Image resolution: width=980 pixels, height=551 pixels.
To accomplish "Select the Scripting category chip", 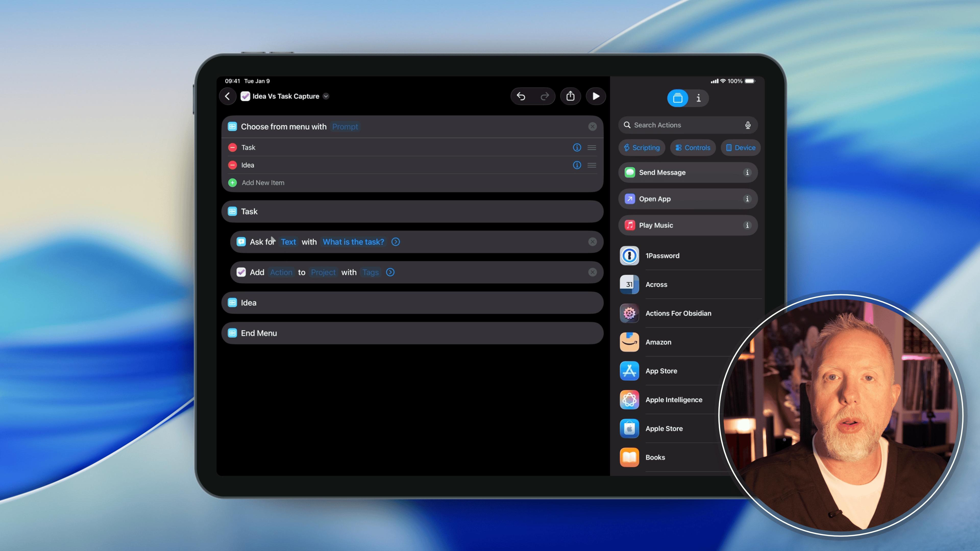I will (x=642, y=147).
